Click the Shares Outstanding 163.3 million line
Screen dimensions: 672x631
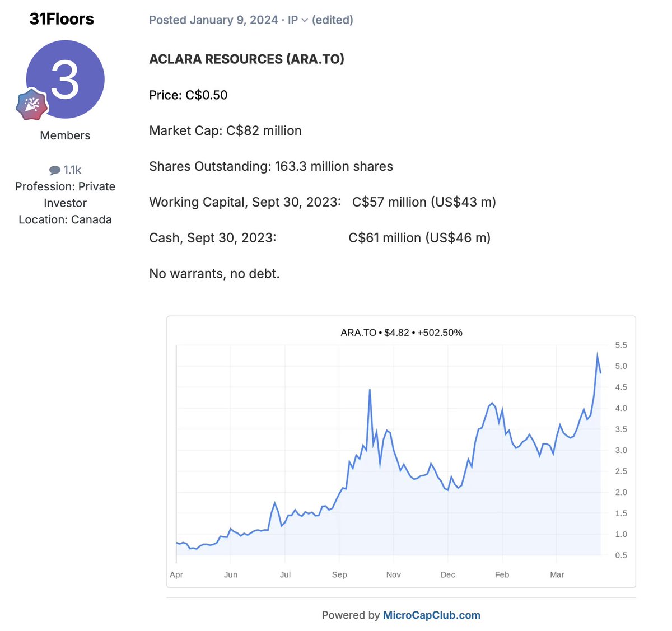pos(271,166)
